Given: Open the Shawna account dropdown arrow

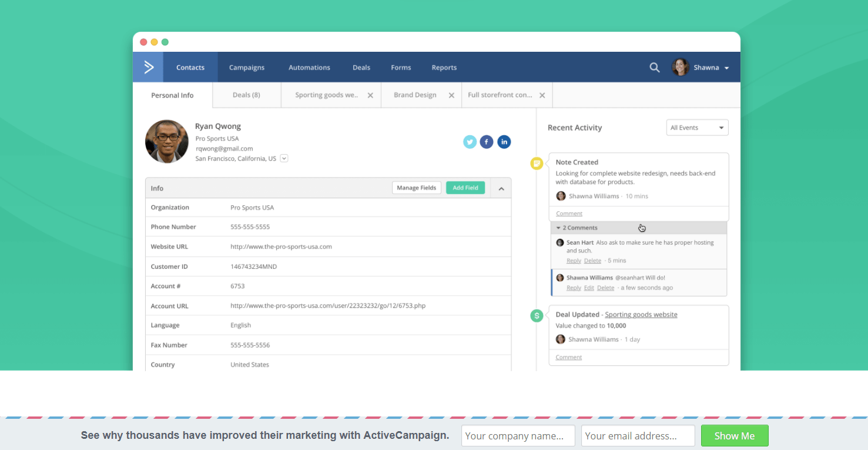Looking at the screenshot, I should pos(727,68).
